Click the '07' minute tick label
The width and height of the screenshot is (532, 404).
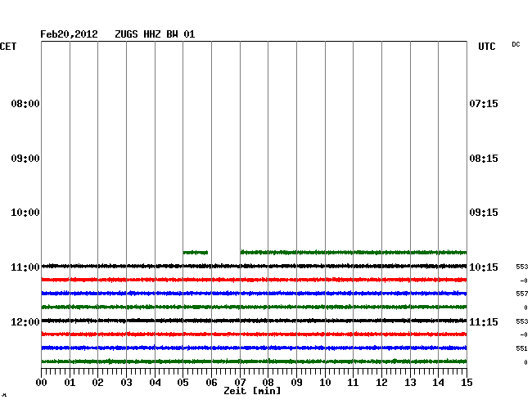coord(240,383)
